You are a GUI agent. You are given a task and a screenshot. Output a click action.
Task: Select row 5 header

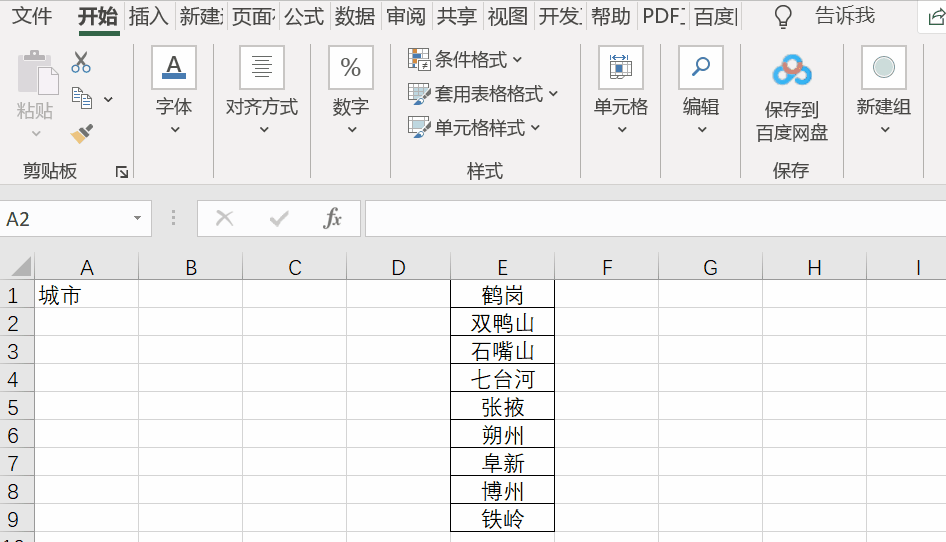pyautogui.click(x=16, y=407)
